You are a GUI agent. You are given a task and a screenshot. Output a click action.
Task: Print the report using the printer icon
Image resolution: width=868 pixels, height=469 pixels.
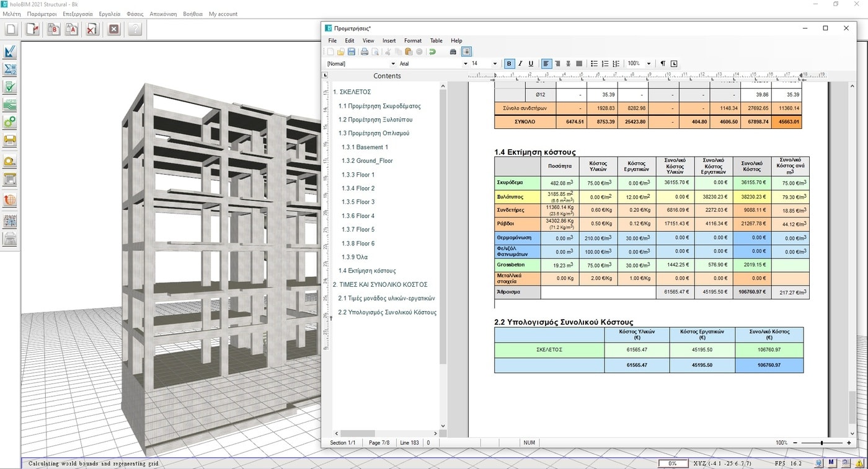pos(365,52)
